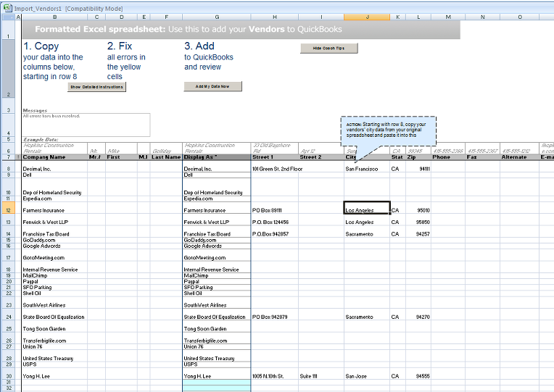Select row 12 header
Screen dimensions: 554x392
pyautogui.click(x=8, y=210)
